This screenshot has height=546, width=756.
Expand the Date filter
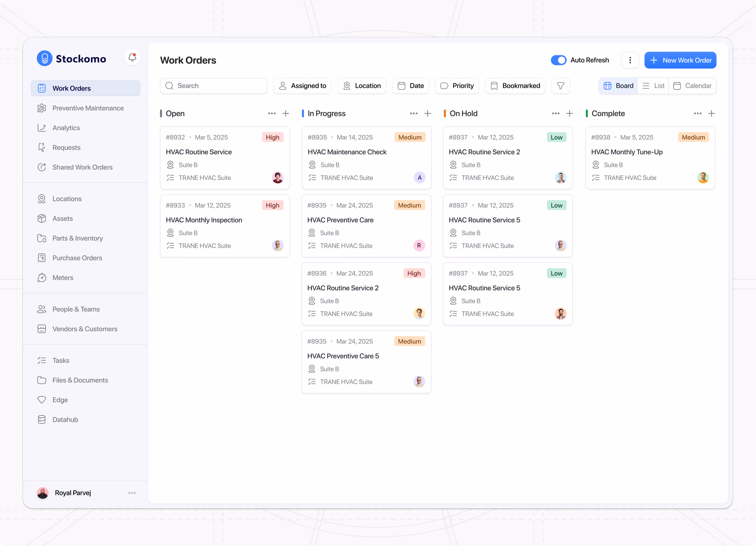pos(410,86)
